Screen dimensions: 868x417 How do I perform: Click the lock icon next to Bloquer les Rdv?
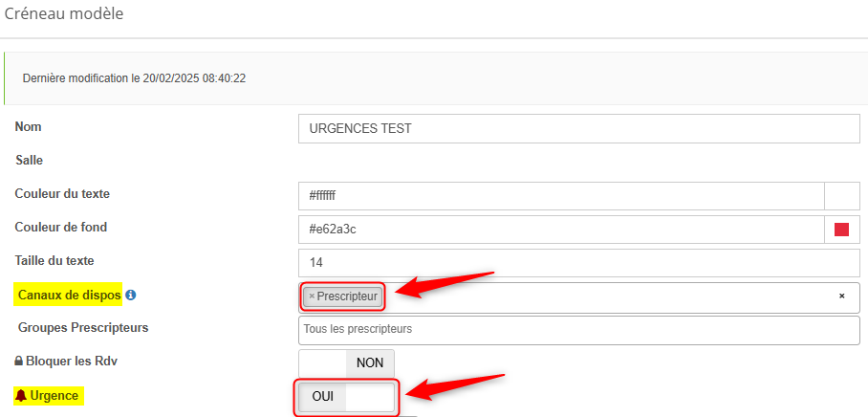pos(19,362)
